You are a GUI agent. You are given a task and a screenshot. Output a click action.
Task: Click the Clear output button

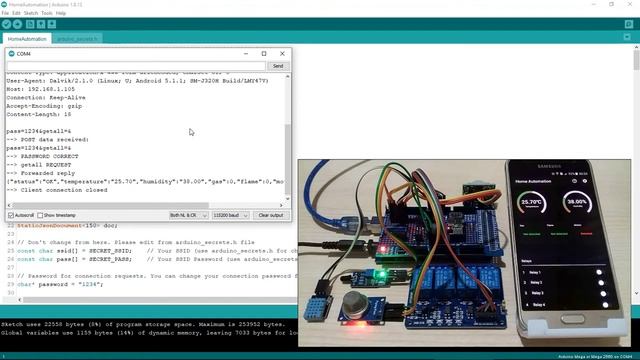(x=271, y=215)
